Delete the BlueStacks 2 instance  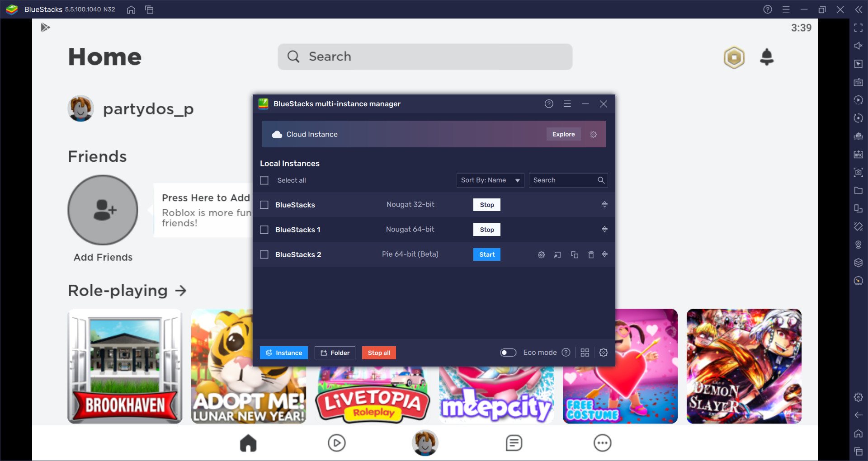click(x=591, y=255)
